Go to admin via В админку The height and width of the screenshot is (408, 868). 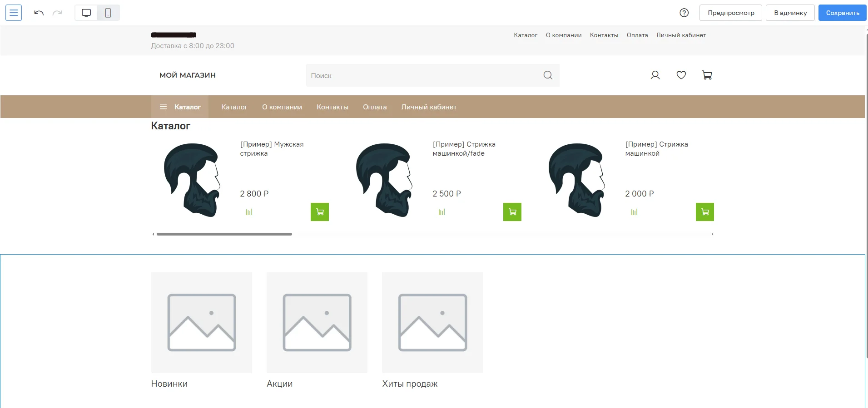[x=790, y=13]
